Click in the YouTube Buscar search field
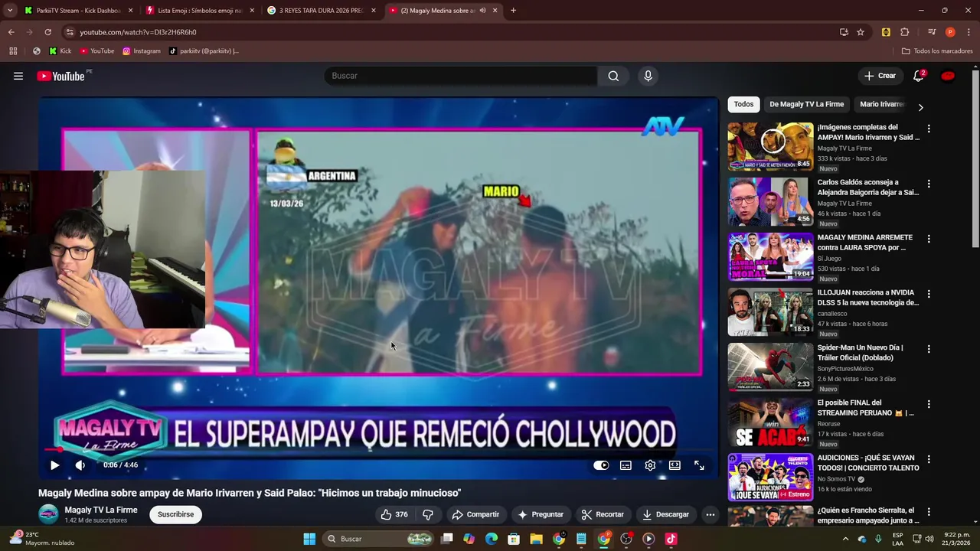This screenshot has width=980, height=551. pyautogui.click(x=461, y=76)
